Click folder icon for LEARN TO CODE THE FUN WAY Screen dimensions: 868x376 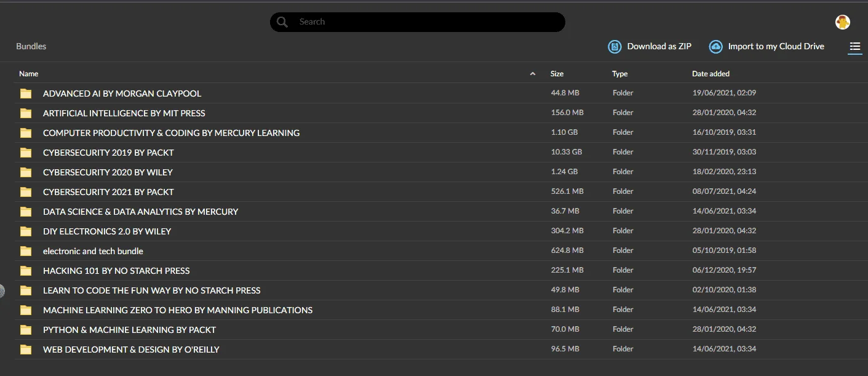point(26,290)
